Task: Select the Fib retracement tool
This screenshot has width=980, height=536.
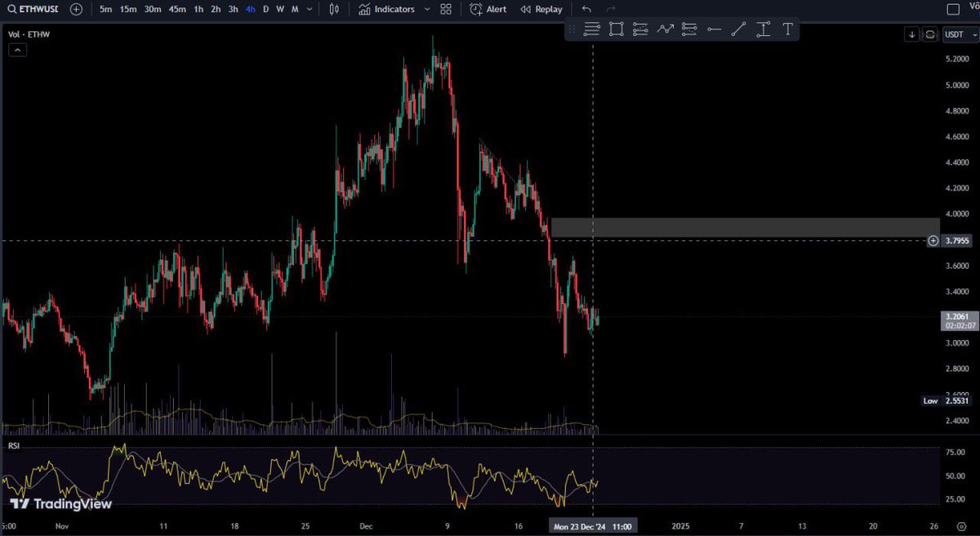Action: tap(592, 29)
